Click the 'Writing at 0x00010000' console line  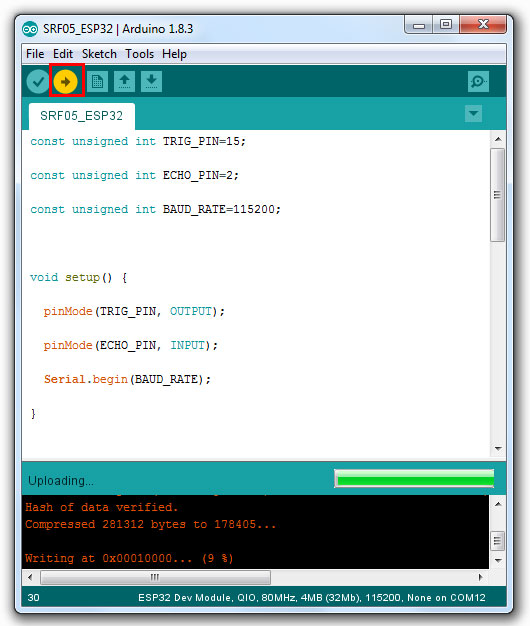pos(129,558)
